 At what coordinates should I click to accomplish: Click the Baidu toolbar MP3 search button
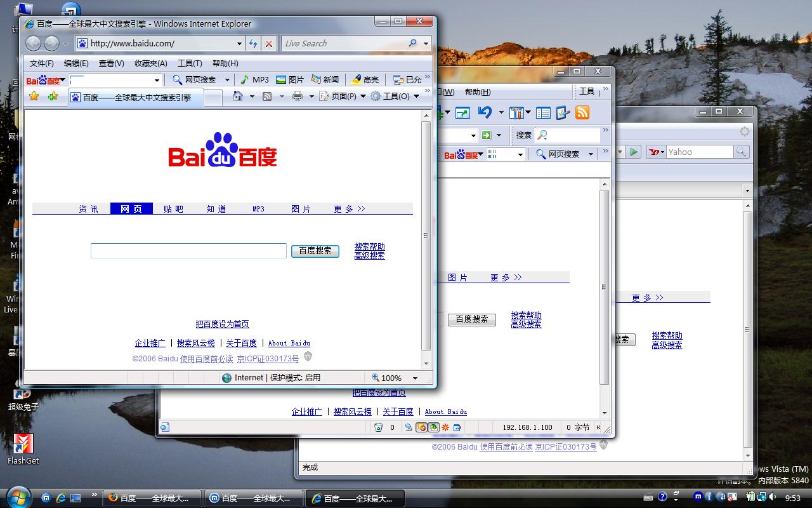[x=254, y=79]
